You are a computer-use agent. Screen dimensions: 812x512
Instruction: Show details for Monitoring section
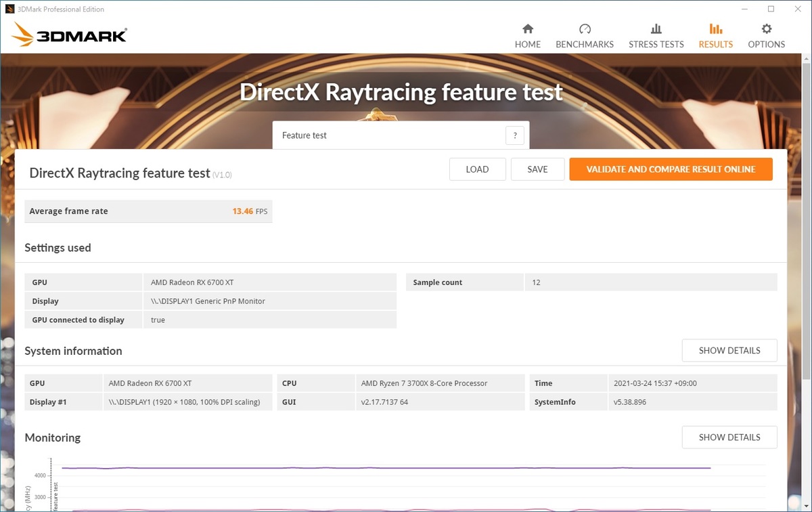(x=729, y=438)
